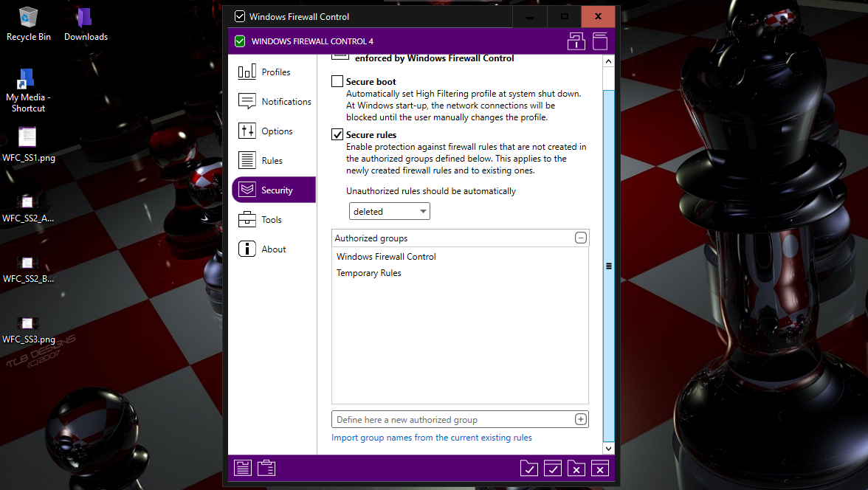Select Temporary Rules in authorized groups list
Image resolution: width=868 pixels, height=490 pixels.
pyautogui.click(x=369, y=273)
